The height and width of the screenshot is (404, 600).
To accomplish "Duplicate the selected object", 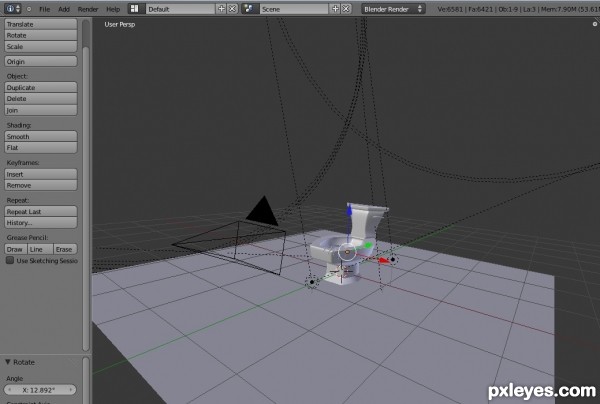I will pos(41,87).
